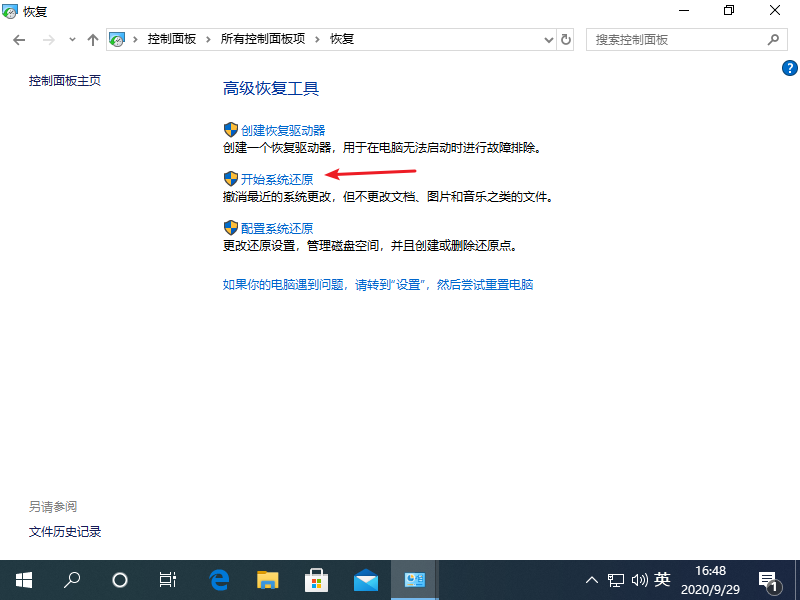
Task: Open Task View from the taskbar
Action: click(167, 580)
